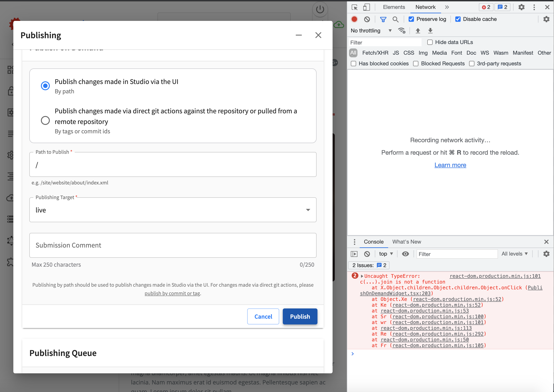This screenshot has width=554, height=392.
Task: Click the search icon in Network panel
Action: click(x=396, y=19)
